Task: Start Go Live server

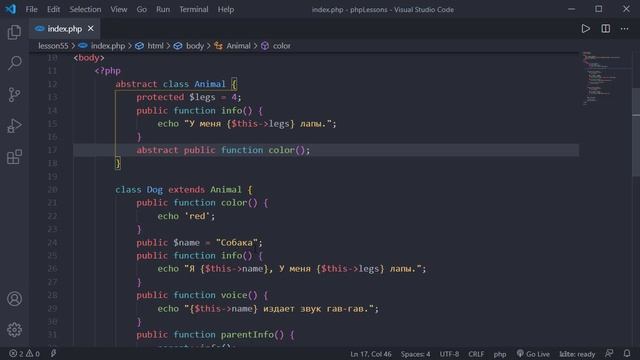Action: coord(533,353)
